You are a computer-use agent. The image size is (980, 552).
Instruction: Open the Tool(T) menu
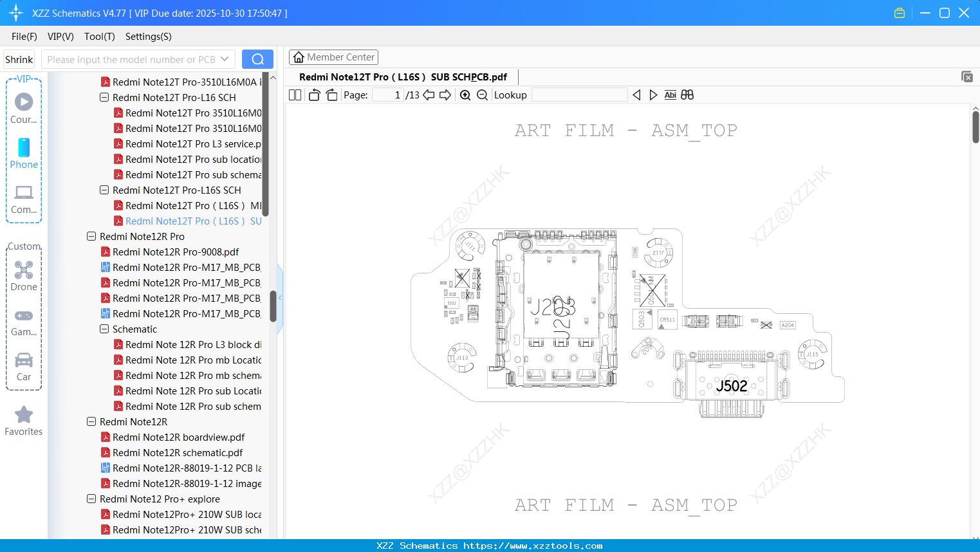pos(100,37)
